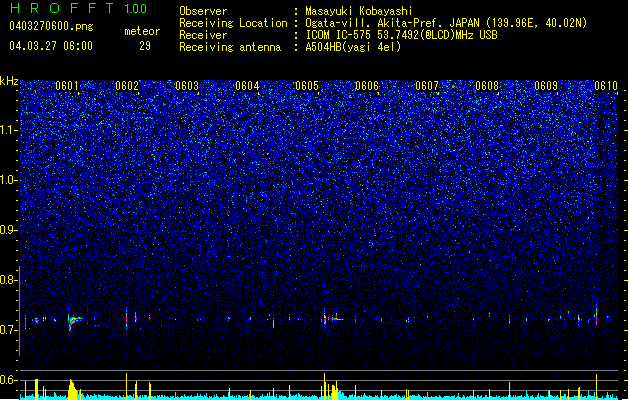Viewport: 629px width, 400px height.
Task: Click the 0605 time marker
Action: [x=307, y=86]
